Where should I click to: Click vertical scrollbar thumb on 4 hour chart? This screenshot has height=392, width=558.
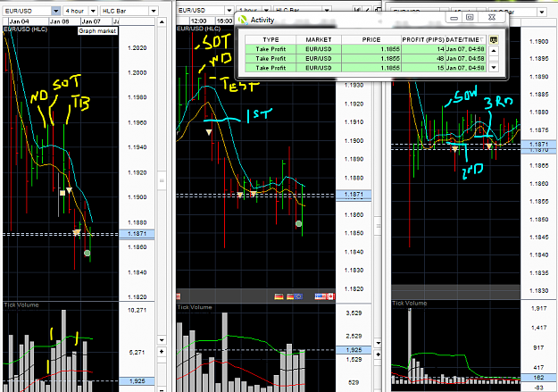click(x=162, y=181)
